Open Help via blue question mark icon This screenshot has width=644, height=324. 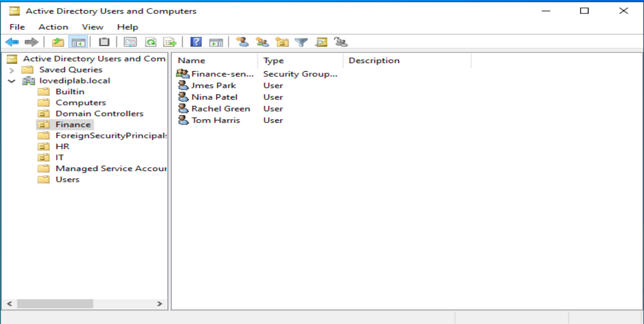[x=196, y=42]
